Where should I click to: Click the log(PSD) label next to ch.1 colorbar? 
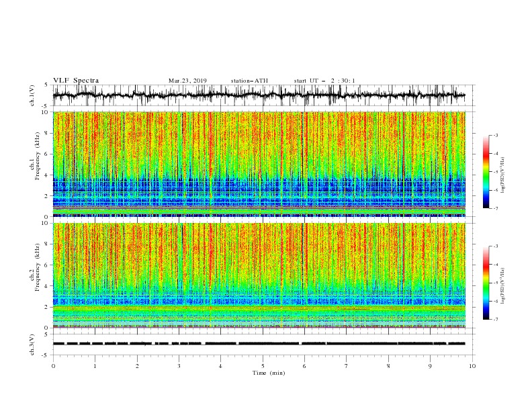502,175
